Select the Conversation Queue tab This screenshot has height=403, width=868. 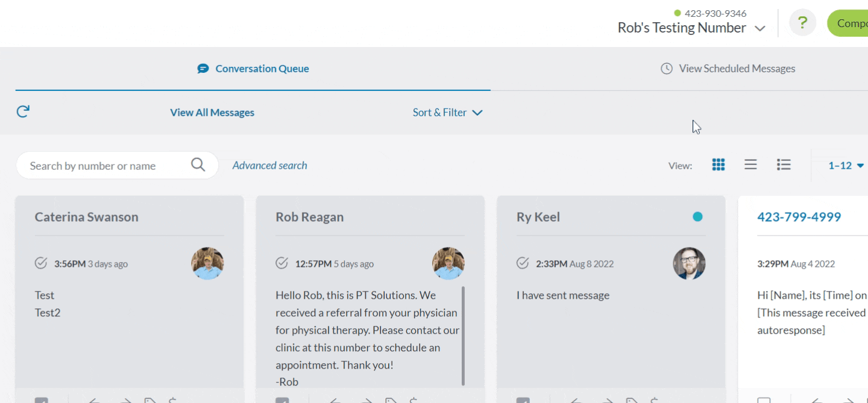tap(253, 69)
